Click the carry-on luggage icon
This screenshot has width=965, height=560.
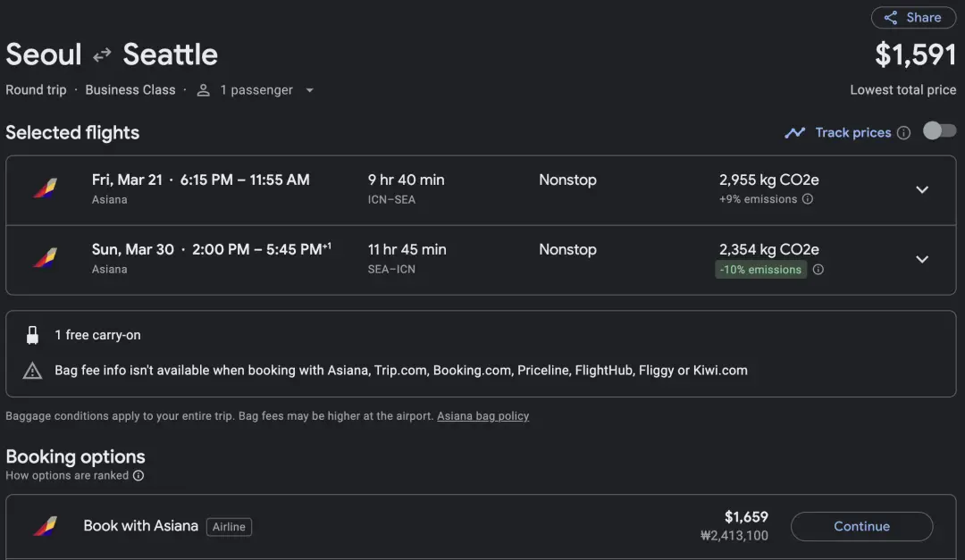click(x=33, y=336)
